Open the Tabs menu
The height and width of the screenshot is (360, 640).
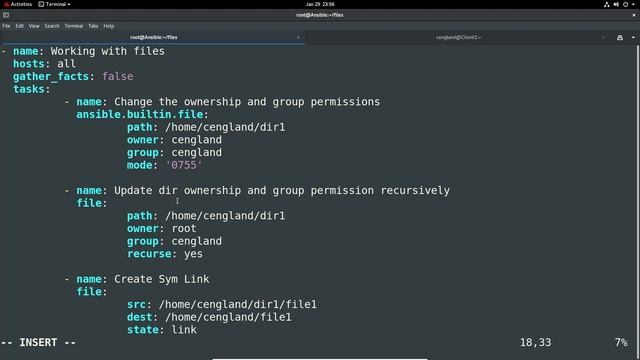(x=93, y=26)
